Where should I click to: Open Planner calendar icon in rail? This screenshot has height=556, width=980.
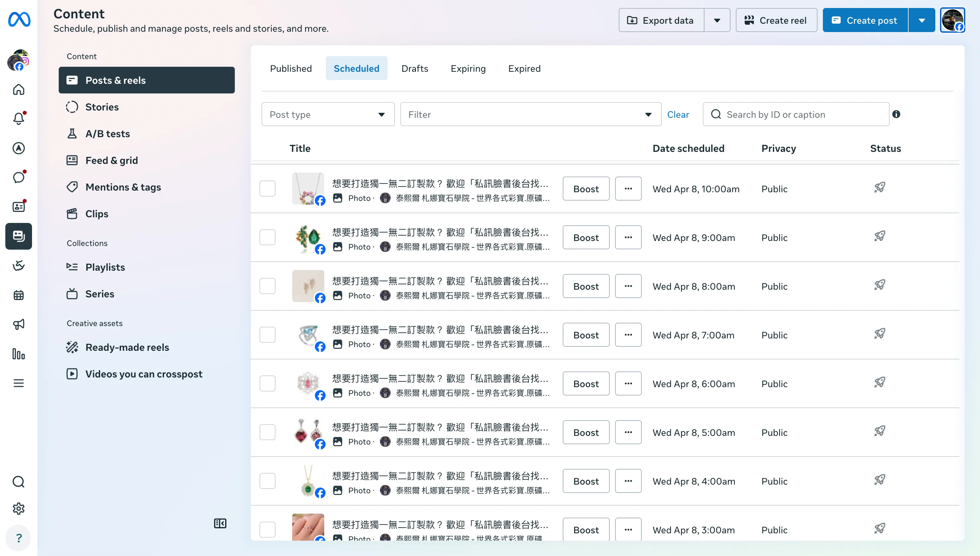pyautogui.click(x=19, y=295)
